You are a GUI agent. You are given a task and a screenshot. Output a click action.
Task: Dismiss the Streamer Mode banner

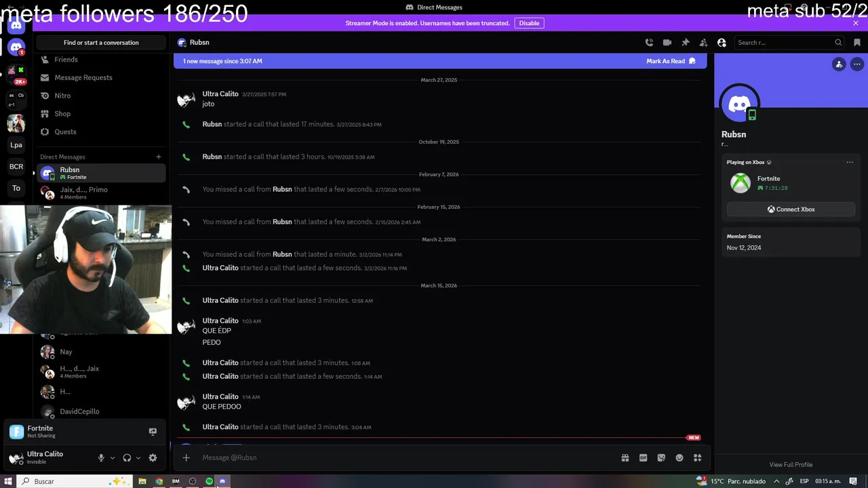(x=856, y=23)
